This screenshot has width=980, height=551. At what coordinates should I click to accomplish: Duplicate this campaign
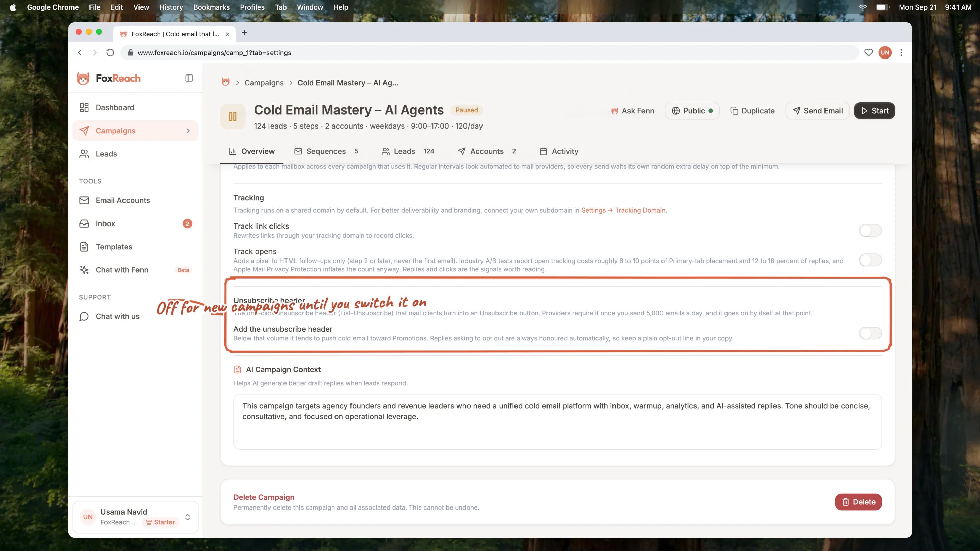[752, 111]
